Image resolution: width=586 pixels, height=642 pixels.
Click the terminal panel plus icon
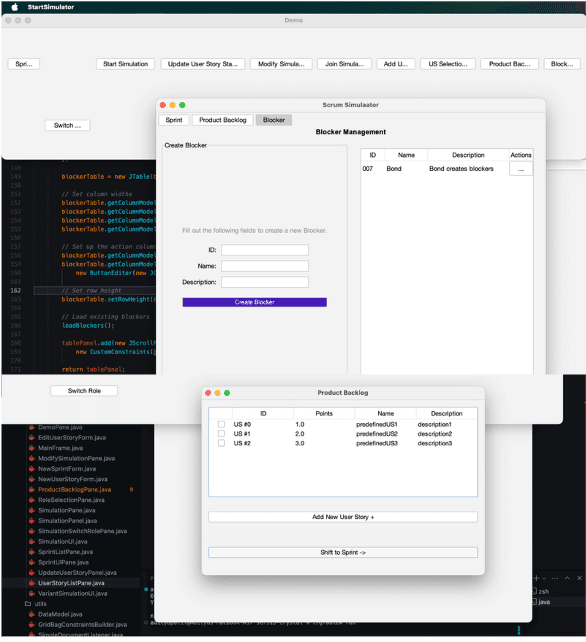click(x=536, y=578)
